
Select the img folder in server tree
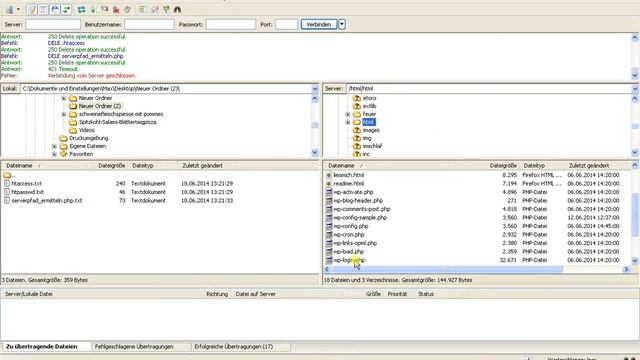coord(367,138)
